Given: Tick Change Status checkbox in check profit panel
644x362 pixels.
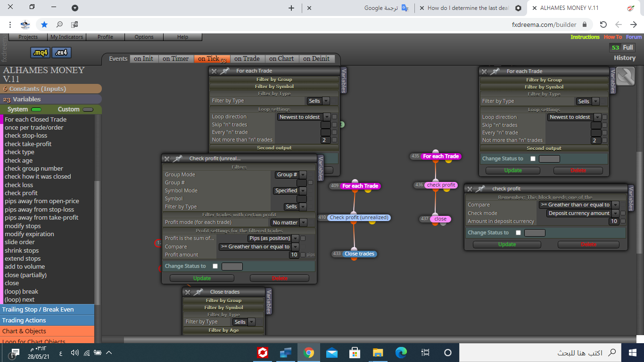Looking at the screenshot, I should (x=519, y=232).
